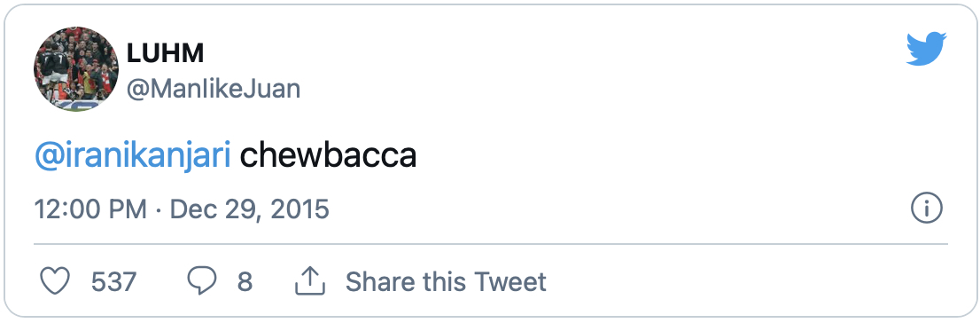Click the tweet text "chewbacca"
980x323 pixels.
(328, 155)
